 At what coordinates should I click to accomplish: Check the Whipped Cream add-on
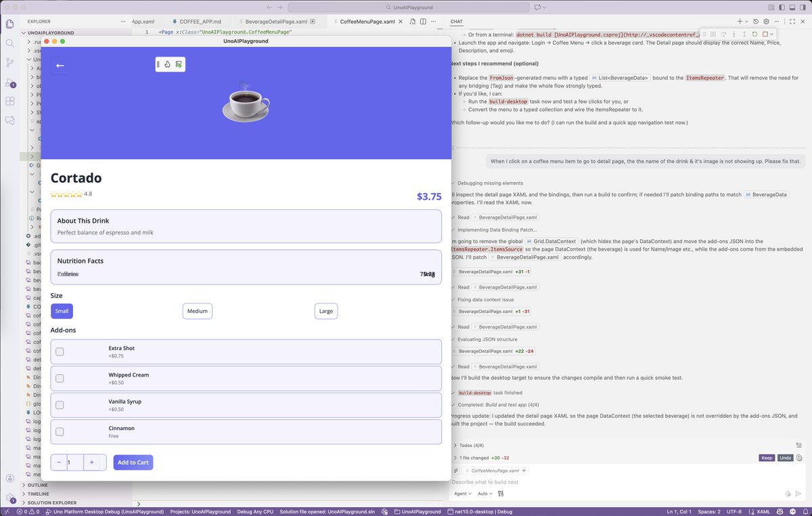60,378
